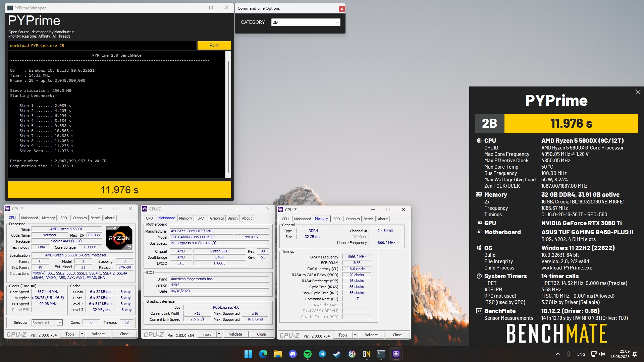Viewport: 644px width, 362px height.
Task: Click BIOS Version 4202 field
Action: tap(219, 285)
